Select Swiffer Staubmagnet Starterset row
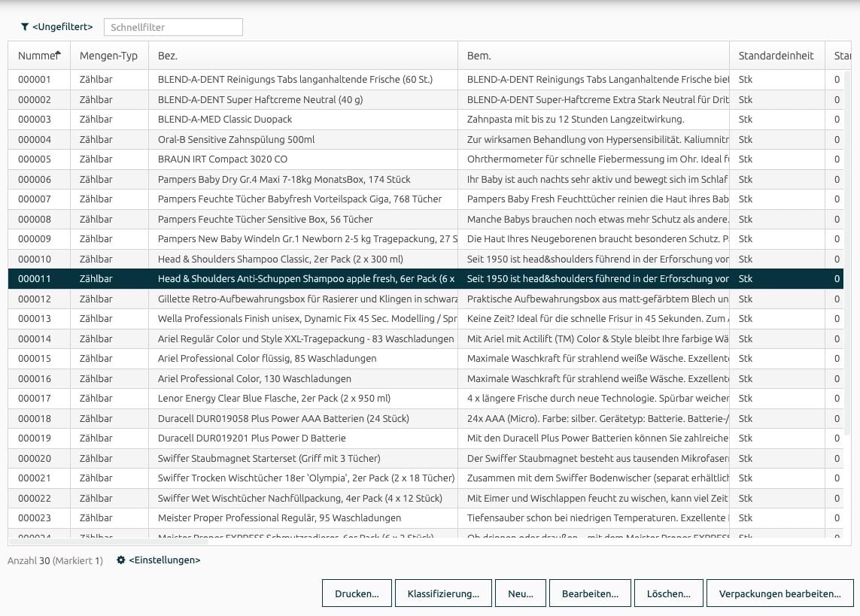This screenshot has height=616, width=860. [426, 458]
